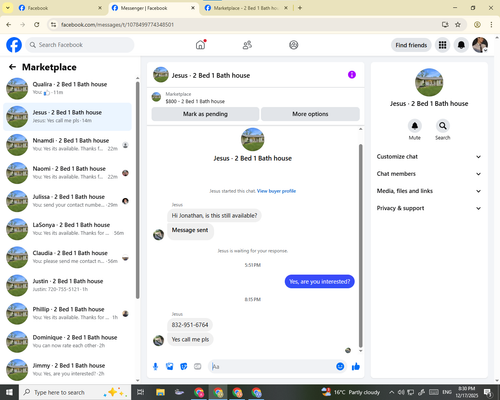The image size is (500, 400).
Task: Expand Customize chat section
Action: click(429, 157)
